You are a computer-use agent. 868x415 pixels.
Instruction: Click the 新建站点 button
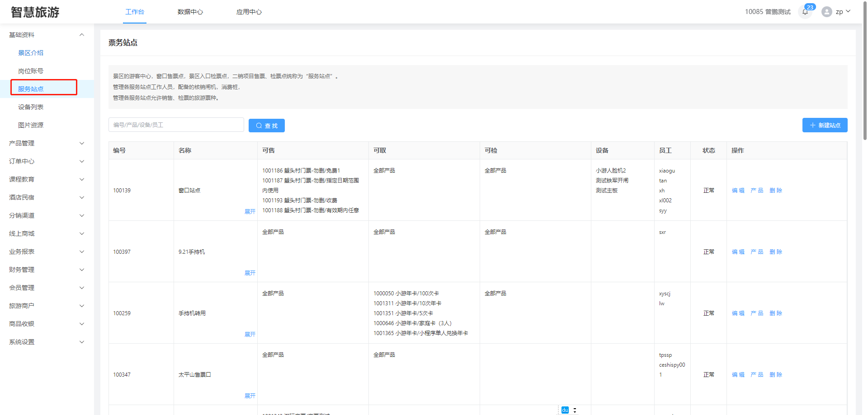click(x=825, y=125)
